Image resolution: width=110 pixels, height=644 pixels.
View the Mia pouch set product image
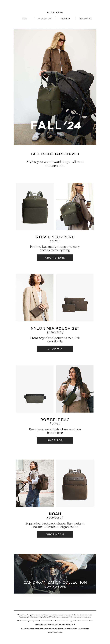coord(75,298)
